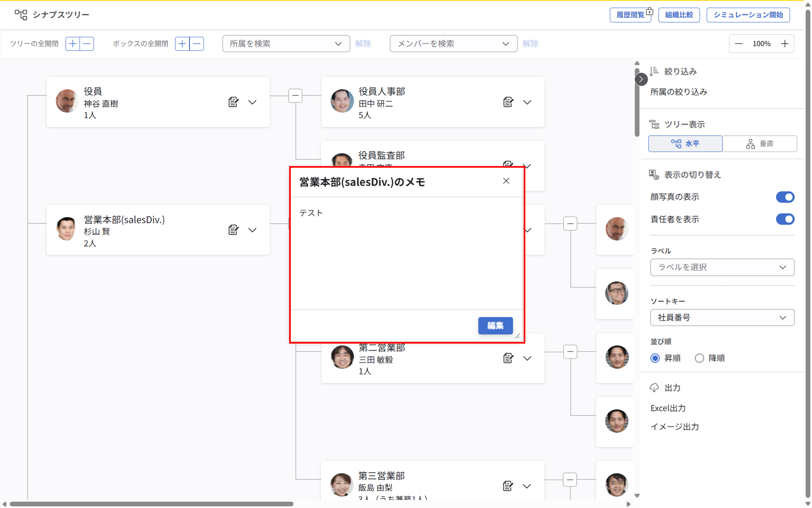
Task: Collapse 第三営業部 branch node
Action: 570,480
